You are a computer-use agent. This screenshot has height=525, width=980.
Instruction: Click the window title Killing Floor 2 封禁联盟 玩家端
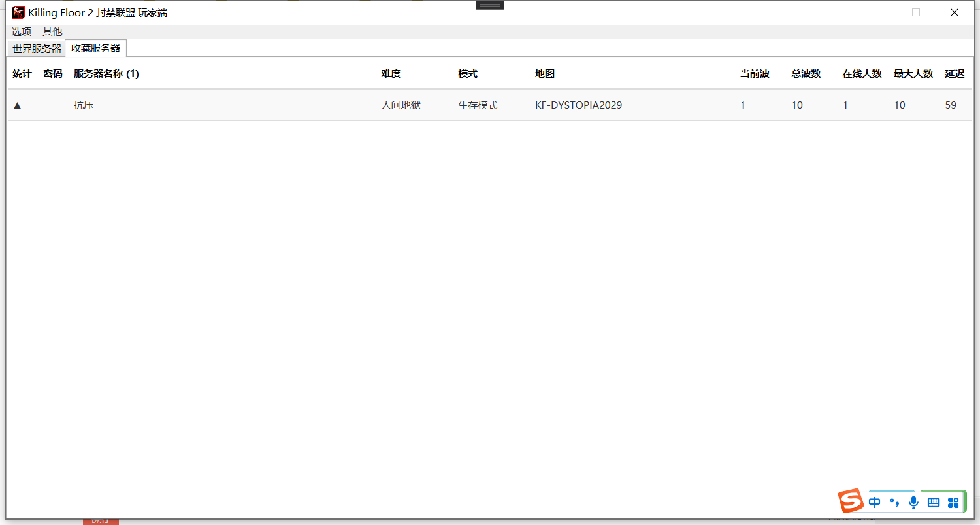click(x=98, y=12)
